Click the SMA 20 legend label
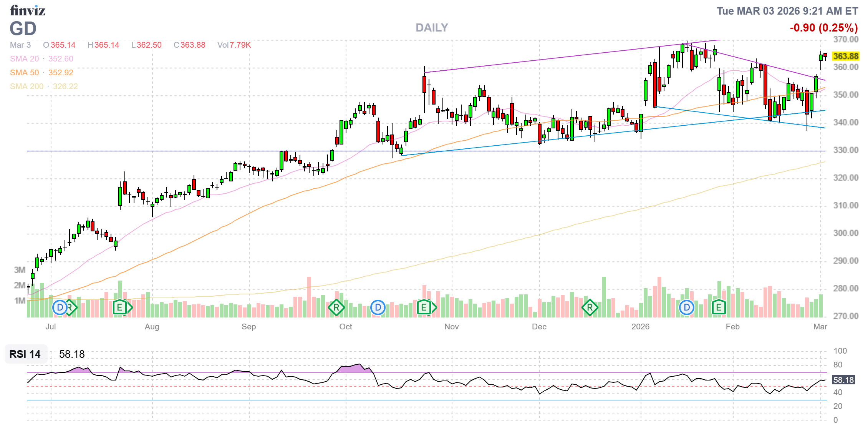 (x=25, y=59)
